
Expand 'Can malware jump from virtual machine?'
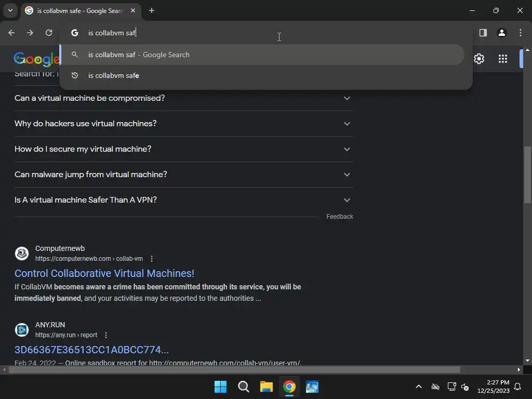[x=183, y=175]
